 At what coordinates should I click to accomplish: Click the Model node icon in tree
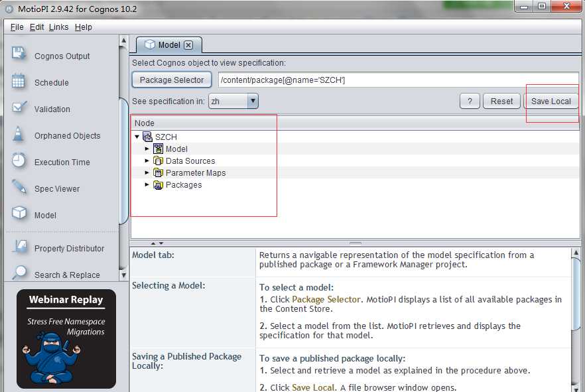tap(158, 149)
